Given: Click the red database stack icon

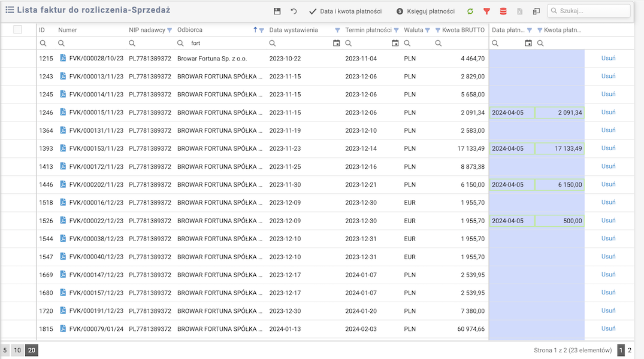Looking at the screenshot, I should coord(503,11).
